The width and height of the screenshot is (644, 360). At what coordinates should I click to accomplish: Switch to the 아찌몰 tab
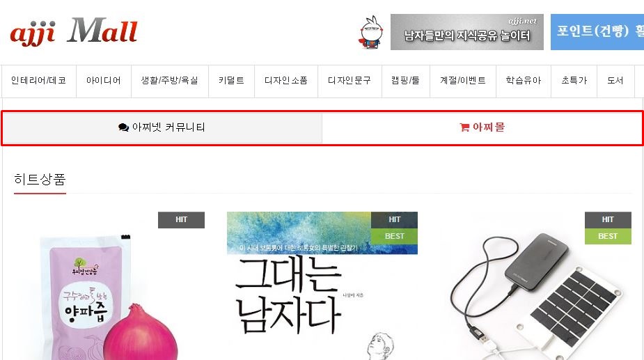[482, 128]
